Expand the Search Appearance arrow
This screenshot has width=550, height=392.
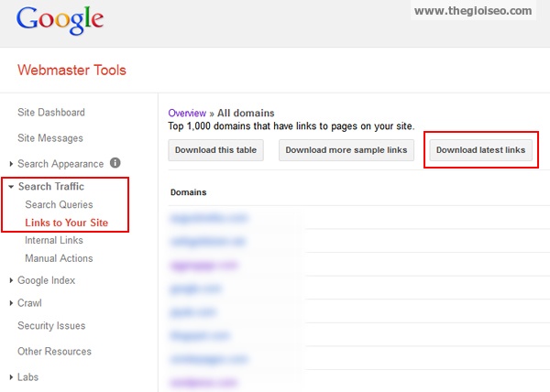(11, 164)
